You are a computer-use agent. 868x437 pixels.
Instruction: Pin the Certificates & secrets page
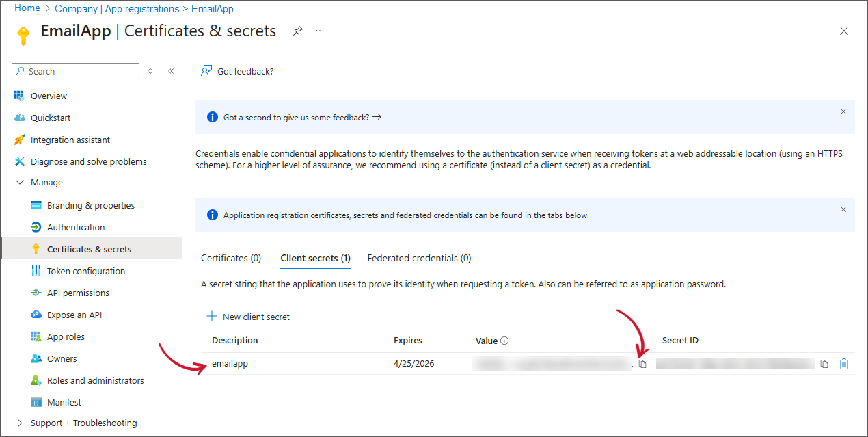[297, 31]
